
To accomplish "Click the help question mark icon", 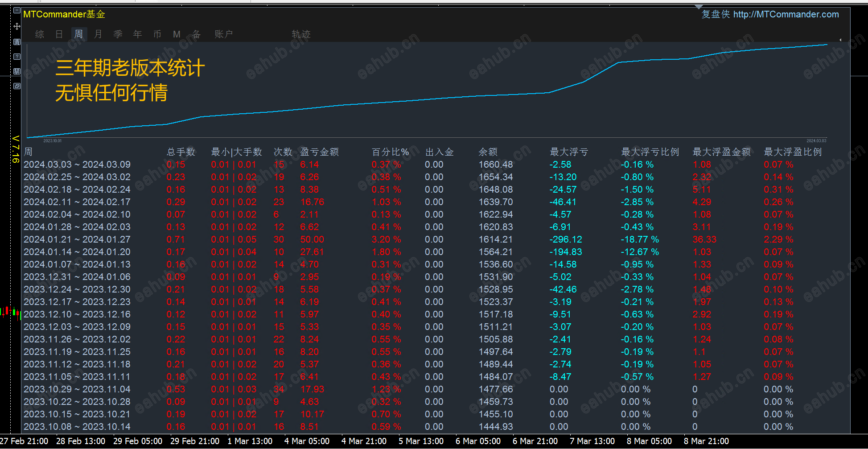I will coord(17,57).
